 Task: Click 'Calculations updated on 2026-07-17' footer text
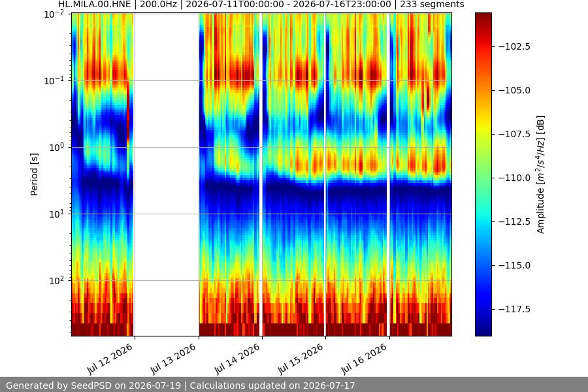[272, 385]
